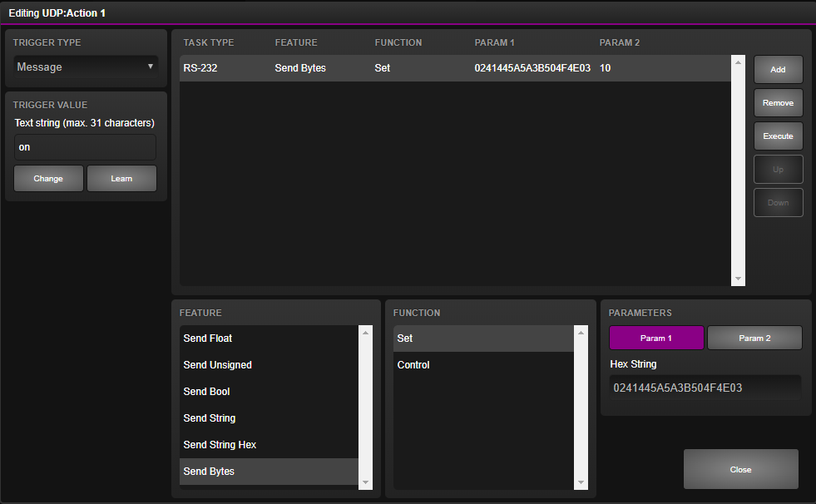Click Feature list scrollbar up arrow
The width and height of the screenshot is (816, 504).
(365, 333)
